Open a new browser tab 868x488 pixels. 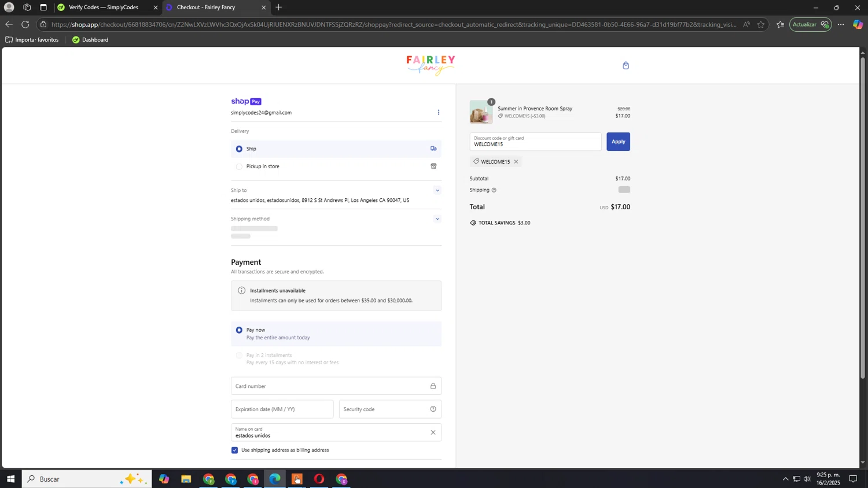click(x=278, y=8)
